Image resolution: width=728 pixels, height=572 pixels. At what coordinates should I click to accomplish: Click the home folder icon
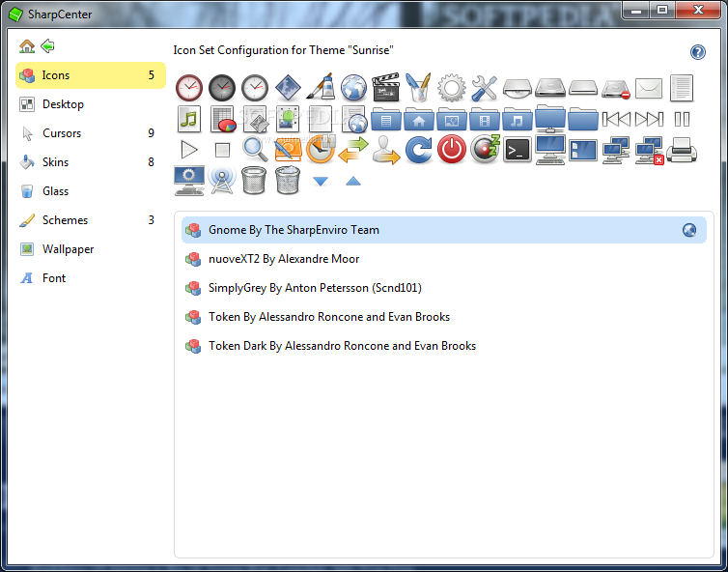click(419, 120)
